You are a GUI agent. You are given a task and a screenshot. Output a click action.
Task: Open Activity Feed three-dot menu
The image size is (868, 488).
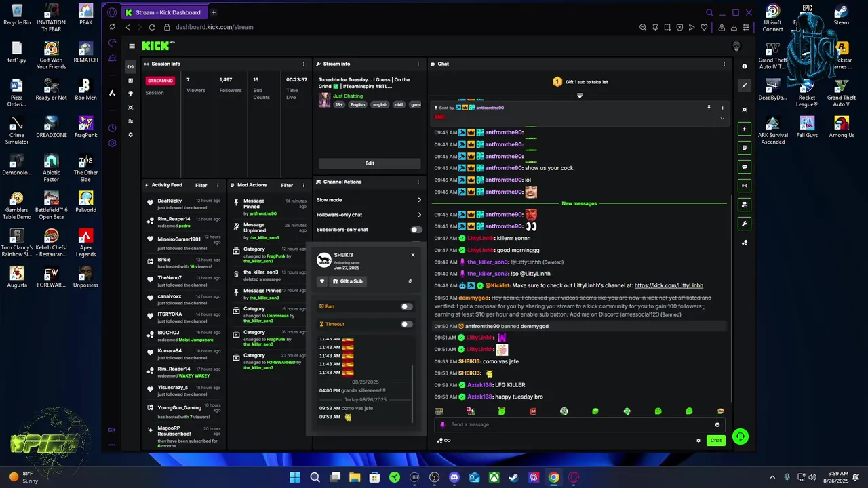click(x=218, y=185)
